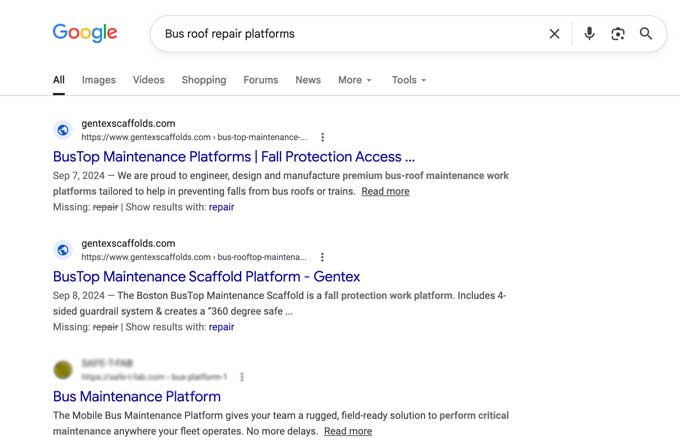Switch to the Images tab
The height and width of the screenshot is (444, 680).
coord(98,80)
